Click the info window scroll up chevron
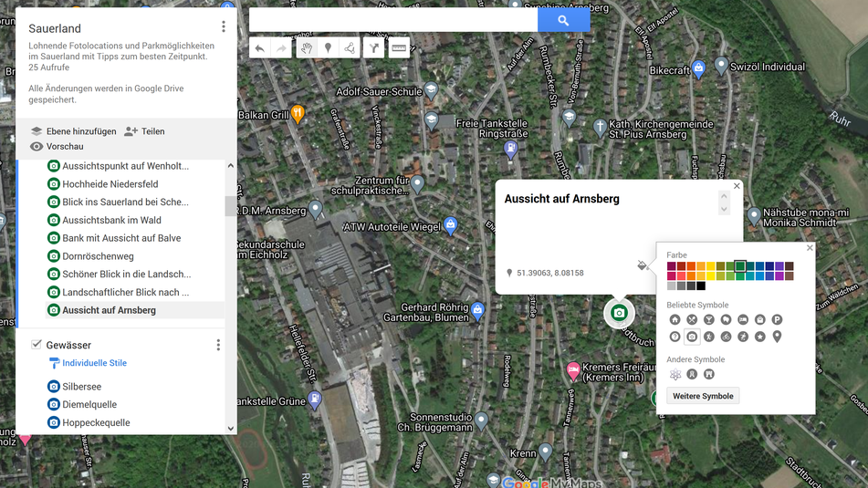This screenshot has height=488, width=868. pyautogui.click(x=724, y=196)
